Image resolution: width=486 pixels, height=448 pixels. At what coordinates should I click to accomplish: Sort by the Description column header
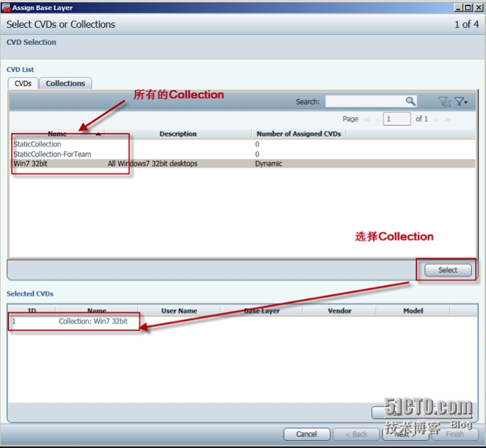(x=178, y=134)
